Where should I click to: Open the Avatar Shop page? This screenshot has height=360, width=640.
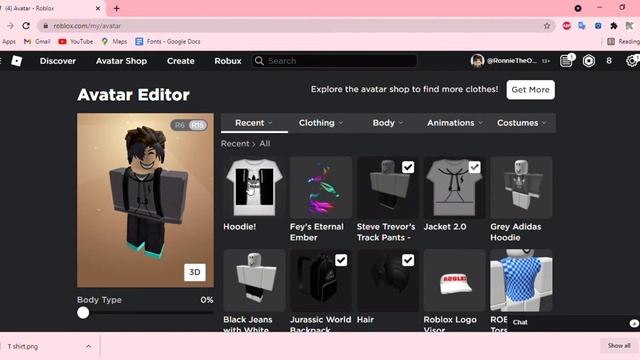(121, 61)
